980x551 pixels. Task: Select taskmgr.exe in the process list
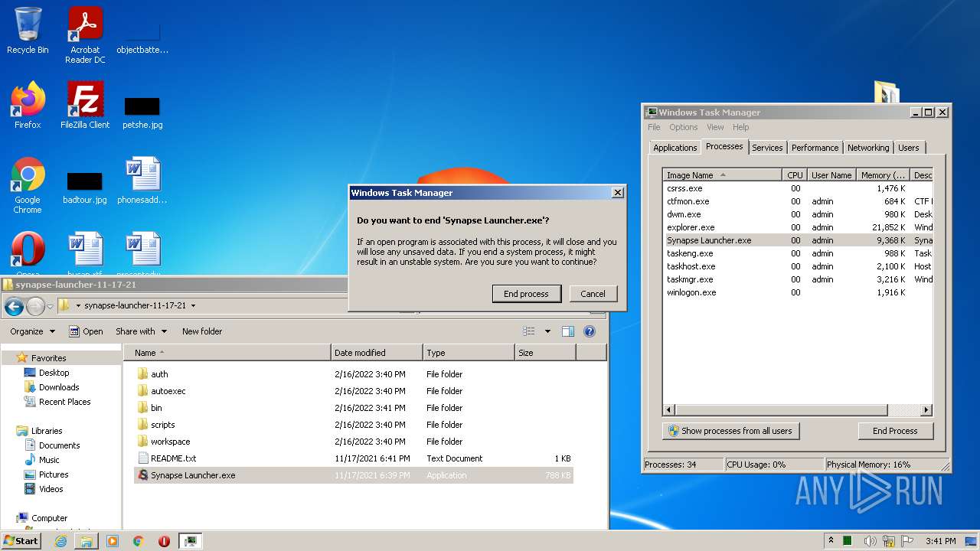tap(797, 279)
